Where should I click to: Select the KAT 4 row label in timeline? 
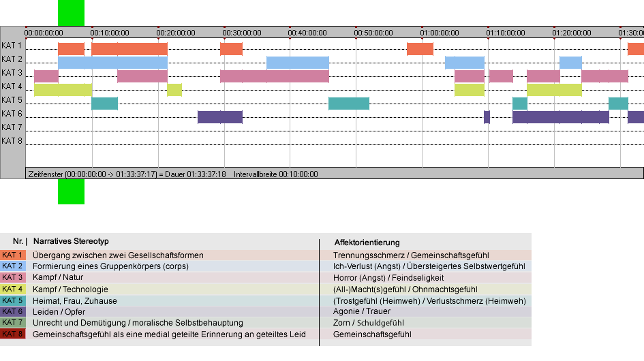click(12, 87)
